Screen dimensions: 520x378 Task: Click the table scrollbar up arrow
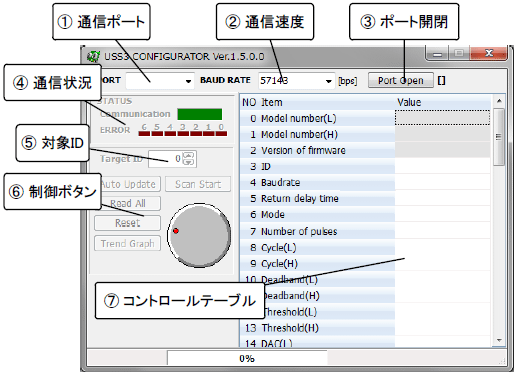pyautogui.click(x=499, y=101)
